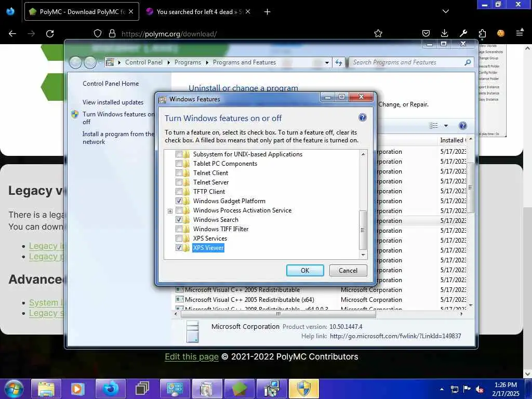
Task: Tick the Telnet Client checkbox
Action: (179, 173)
